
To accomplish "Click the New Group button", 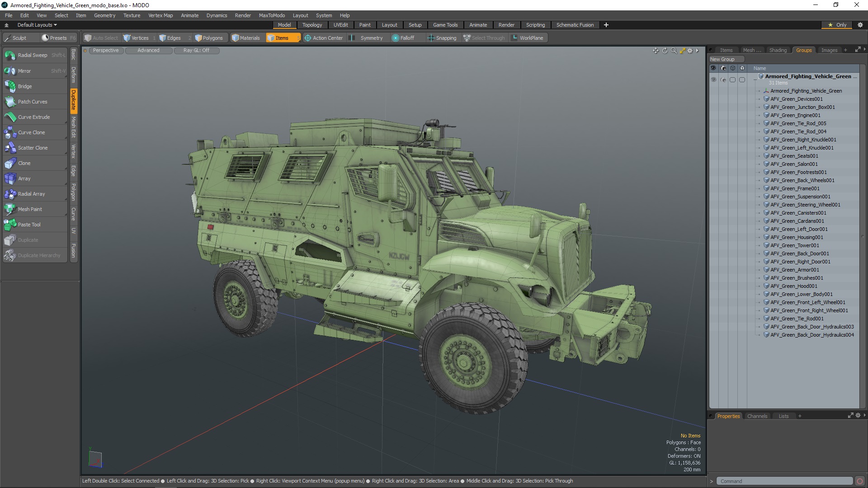I will 722,59.
